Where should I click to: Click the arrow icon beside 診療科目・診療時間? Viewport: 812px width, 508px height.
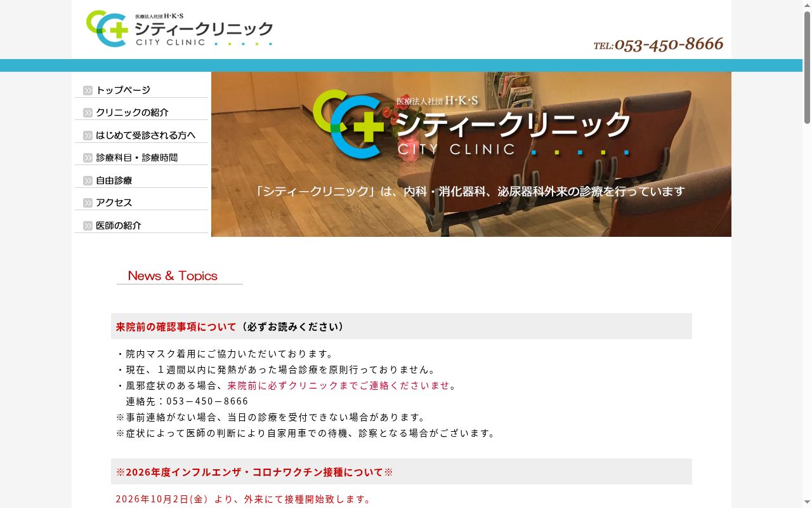(x=88, y=157)
